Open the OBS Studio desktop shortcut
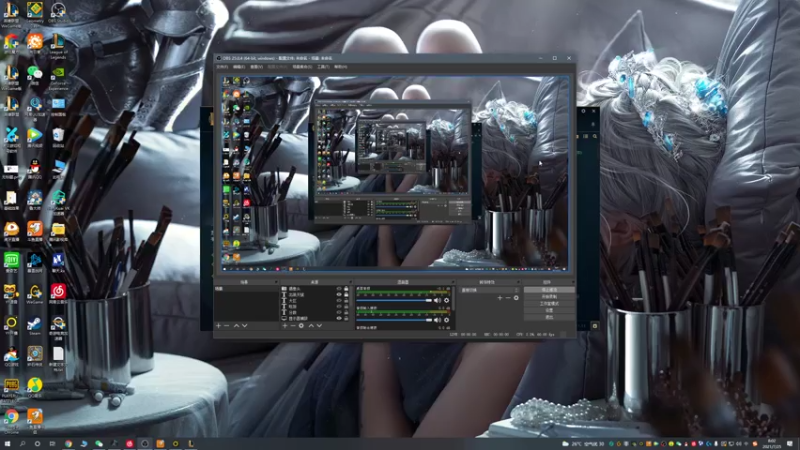Image resolution: width=800 pixels, height=450 pixels. (58, 11)
